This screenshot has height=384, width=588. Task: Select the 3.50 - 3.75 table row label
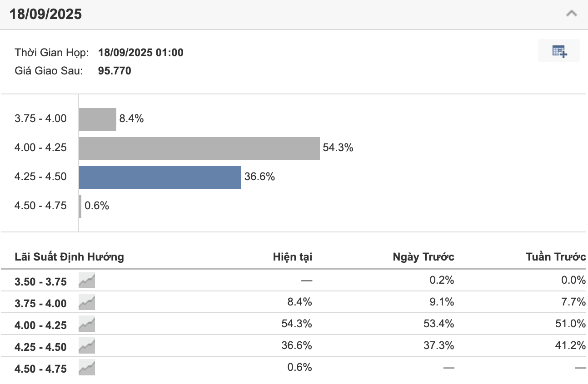[x=40, y=282]
